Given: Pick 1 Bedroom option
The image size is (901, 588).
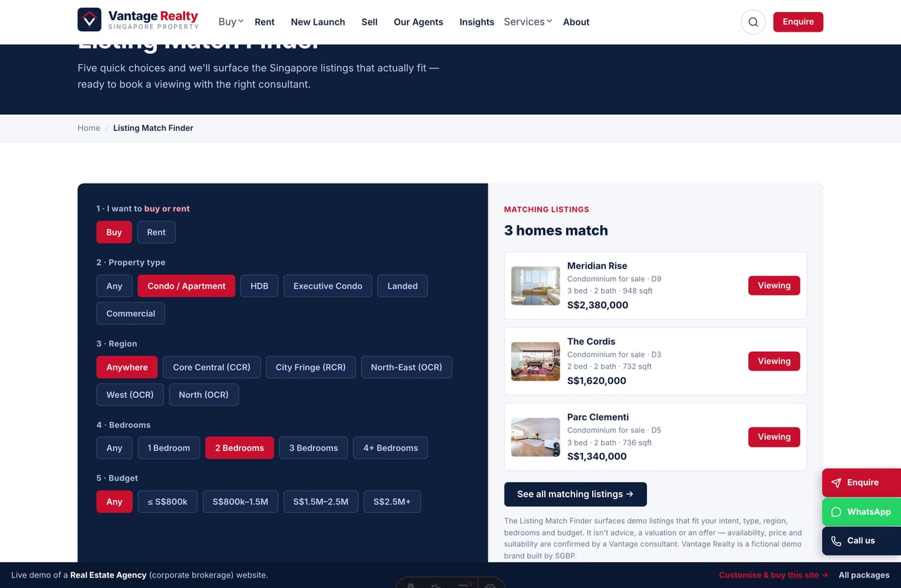Looking at the screenshot, I should 169,448.
